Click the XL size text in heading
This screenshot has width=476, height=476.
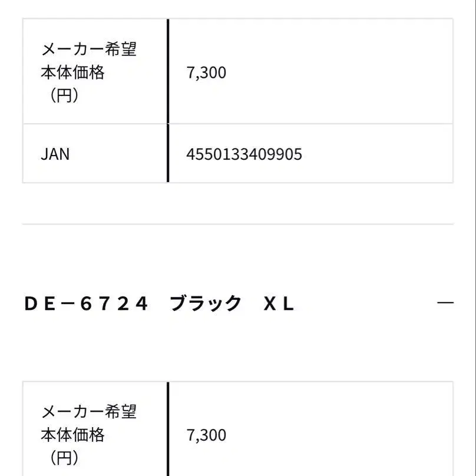click(278, 303)
